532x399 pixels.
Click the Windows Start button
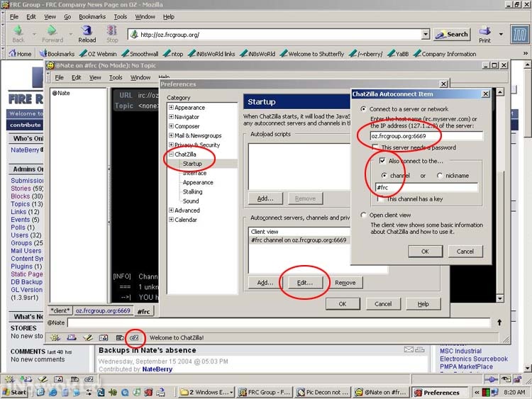pyautogui.click(x=14, y=392)
